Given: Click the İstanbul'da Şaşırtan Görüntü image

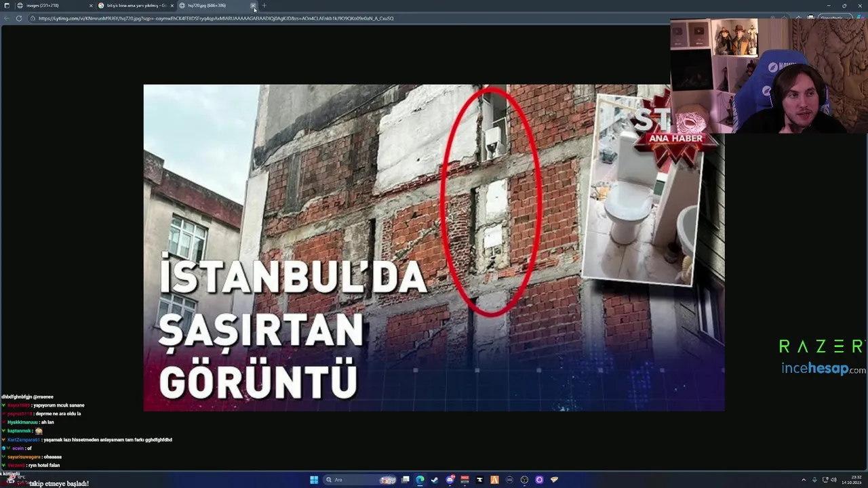Looking at the screenshot, I should pos(434,247).
